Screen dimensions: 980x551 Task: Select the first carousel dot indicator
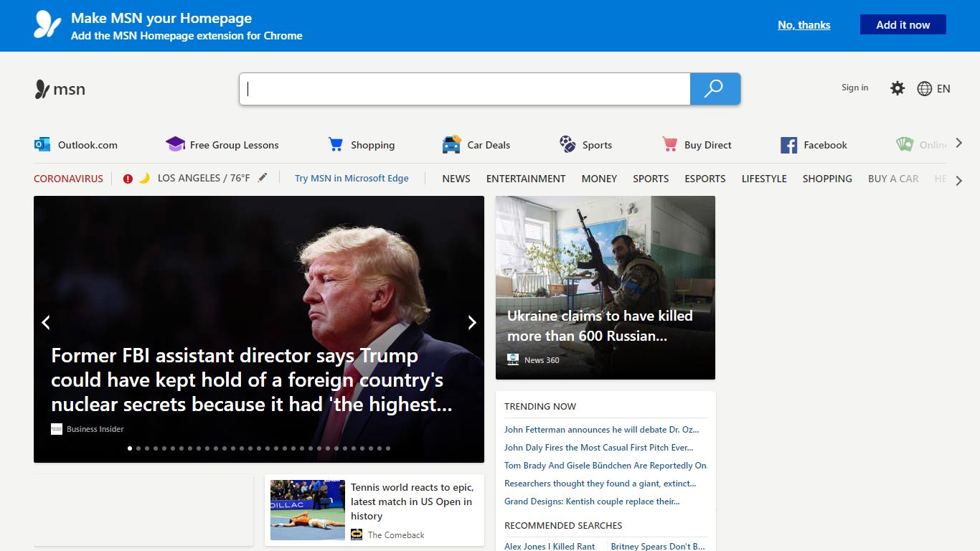click(x=130, y=448)
